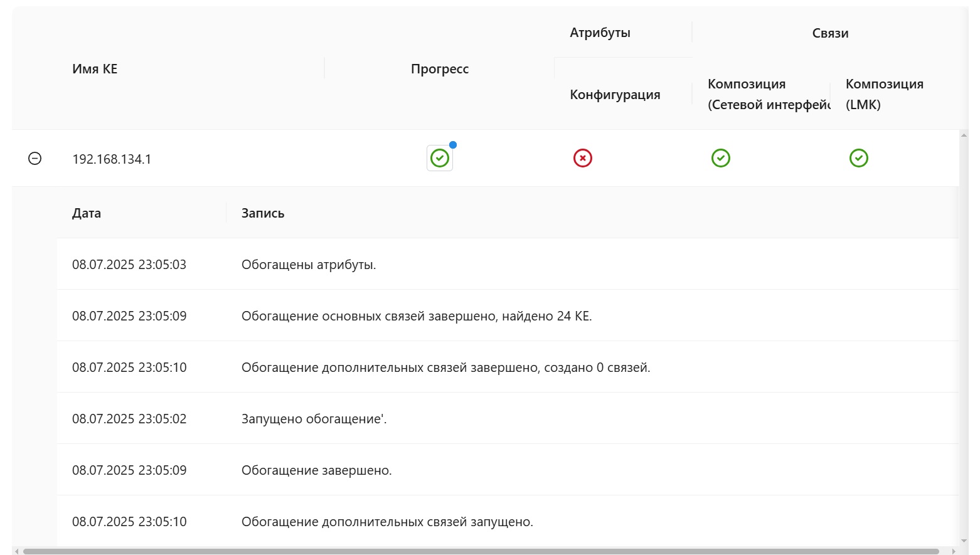Screen dimensions: 980x555
Task: Select the "Связи" header group
Action: click(x=830, y=33)
